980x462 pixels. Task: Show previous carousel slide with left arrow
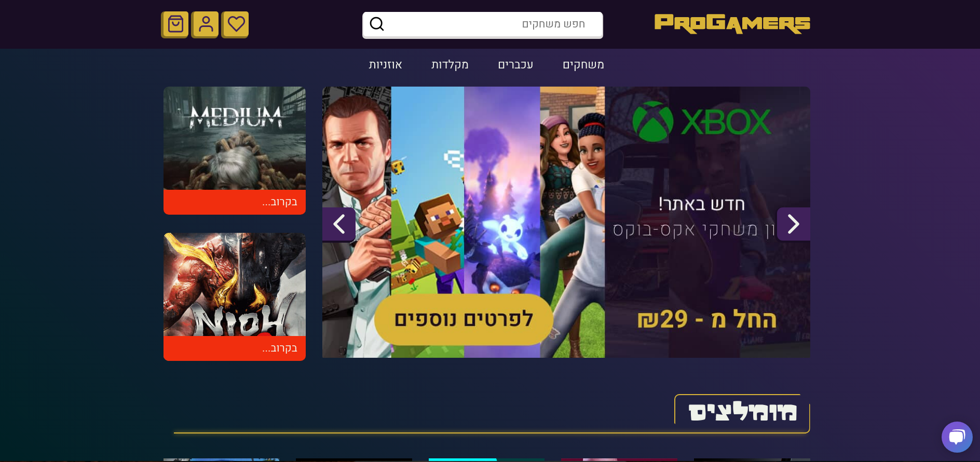pyautogui.click(x=339, y=224)
